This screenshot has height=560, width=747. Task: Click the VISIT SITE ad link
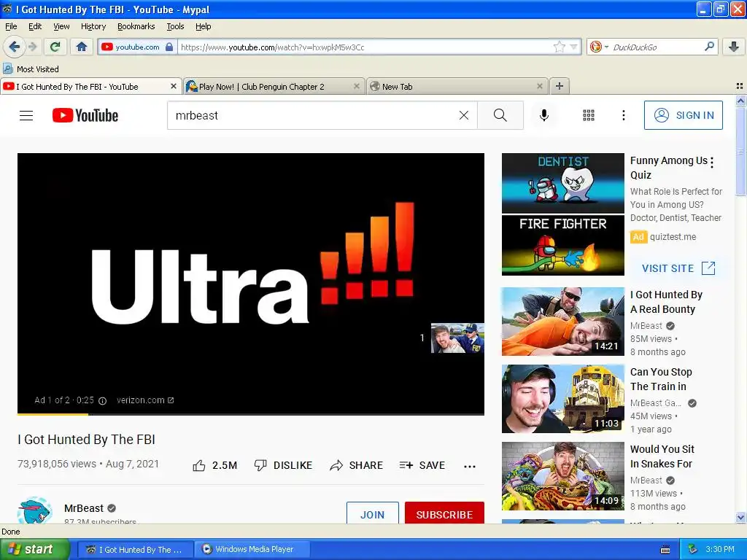[678, 268]
